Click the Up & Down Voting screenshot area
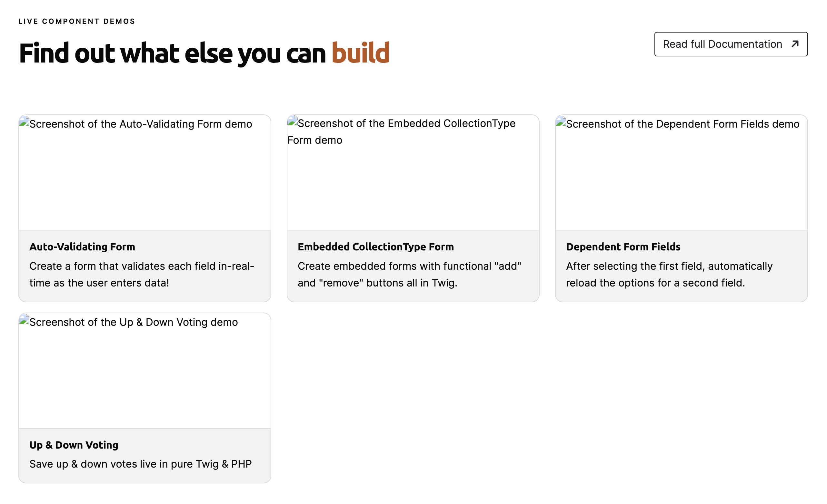The width and height of the screenshot is (827, 504). (144, 371)
